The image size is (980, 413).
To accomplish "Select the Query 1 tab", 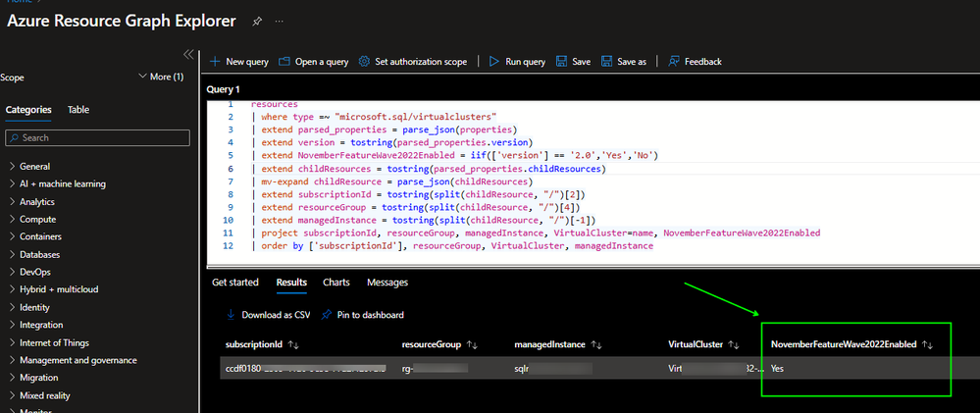I will click(x=223, y=89).
